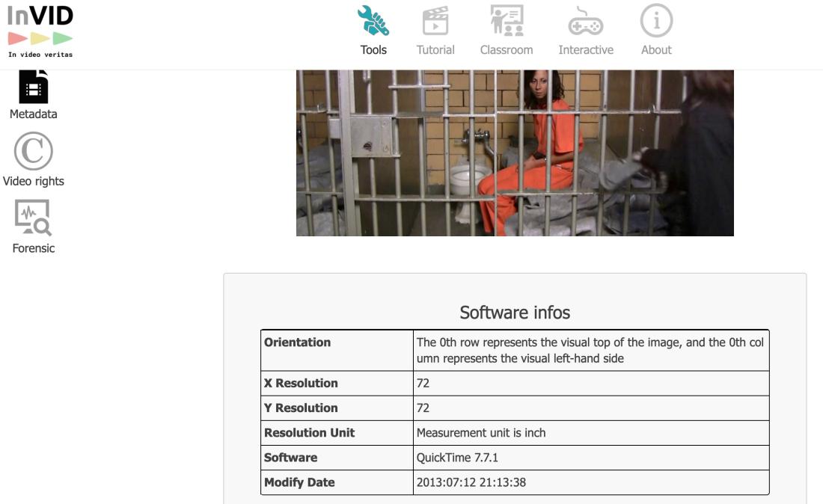Open the Tools wrench icon
This screenshot has width=823, height=504.
click(x=373, y=21)
